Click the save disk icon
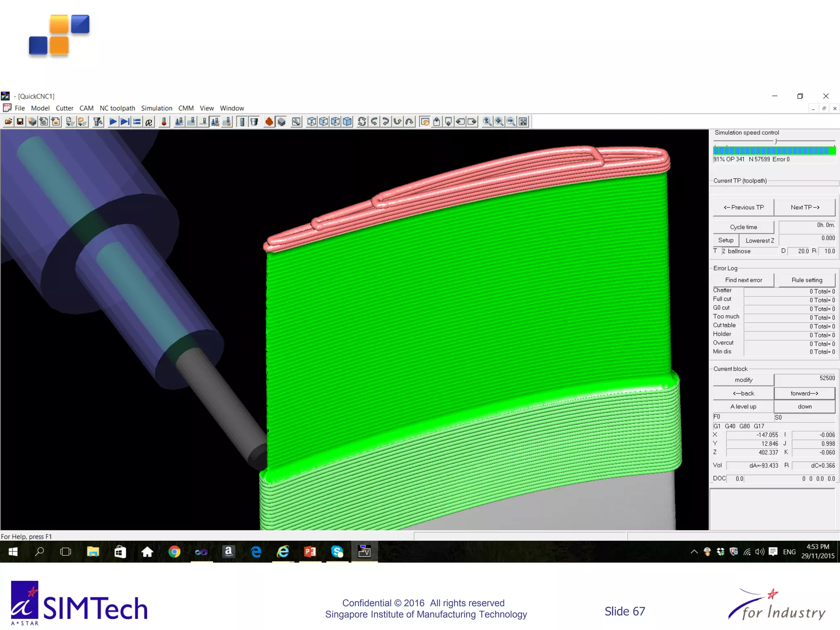This screenshot has height=630, width=840. (20, 122)
